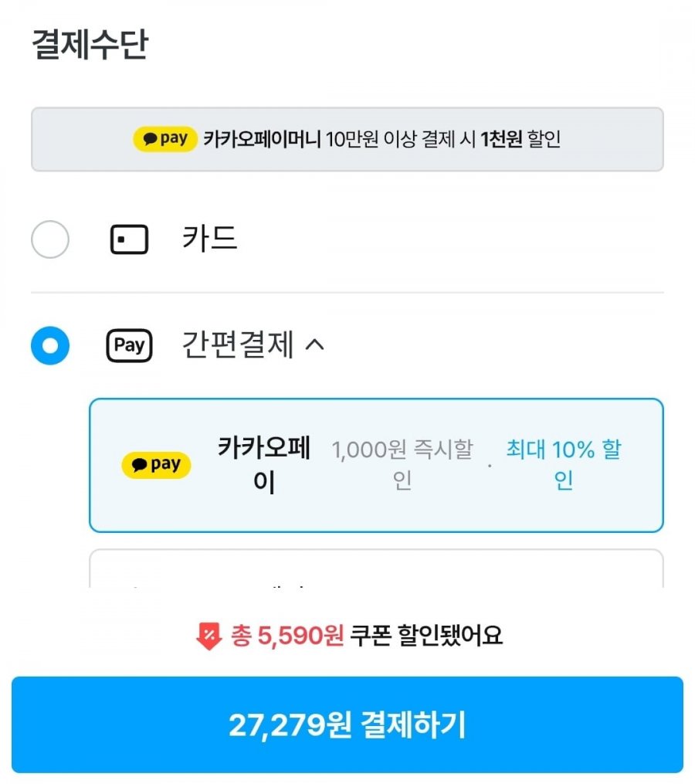Click 쿠폰 할인됐어요 message text
The image size is (695, 784).
click(426, 636)
